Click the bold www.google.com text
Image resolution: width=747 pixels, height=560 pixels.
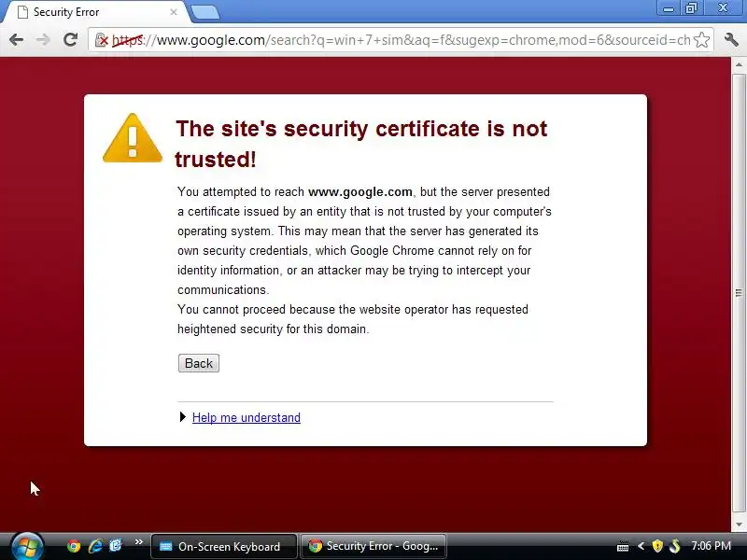point(360,192)
